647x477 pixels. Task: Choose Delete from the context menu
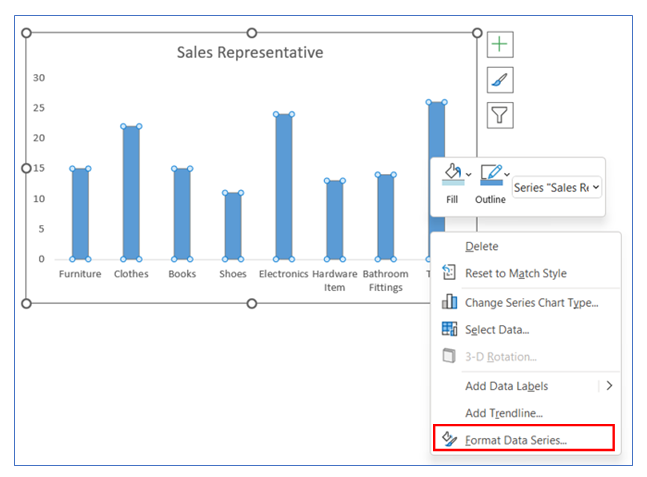pyautogui.click(x=526, y=246)
